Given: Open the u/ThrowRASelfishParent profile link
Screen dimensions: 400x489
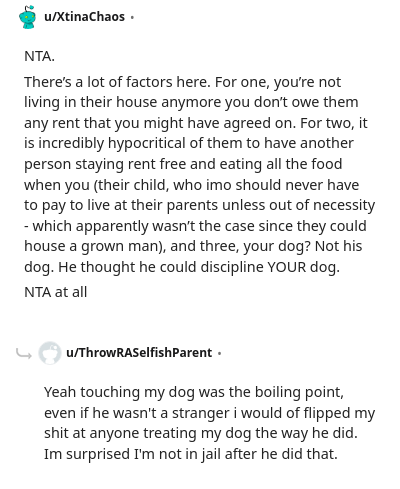Looking at the screenshot, I should pos(139,352).
